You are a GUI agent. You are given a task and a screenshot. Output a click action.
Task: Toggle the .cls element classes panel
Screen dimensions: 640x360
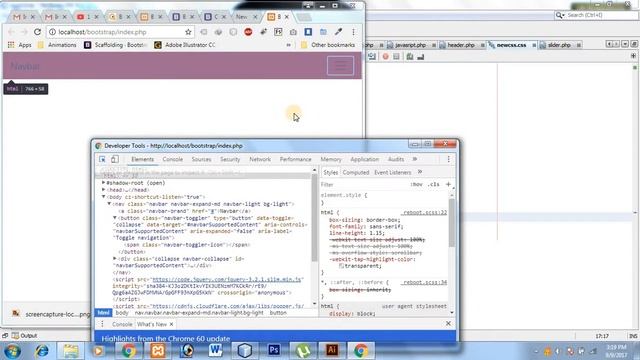(x=433, y=184)
